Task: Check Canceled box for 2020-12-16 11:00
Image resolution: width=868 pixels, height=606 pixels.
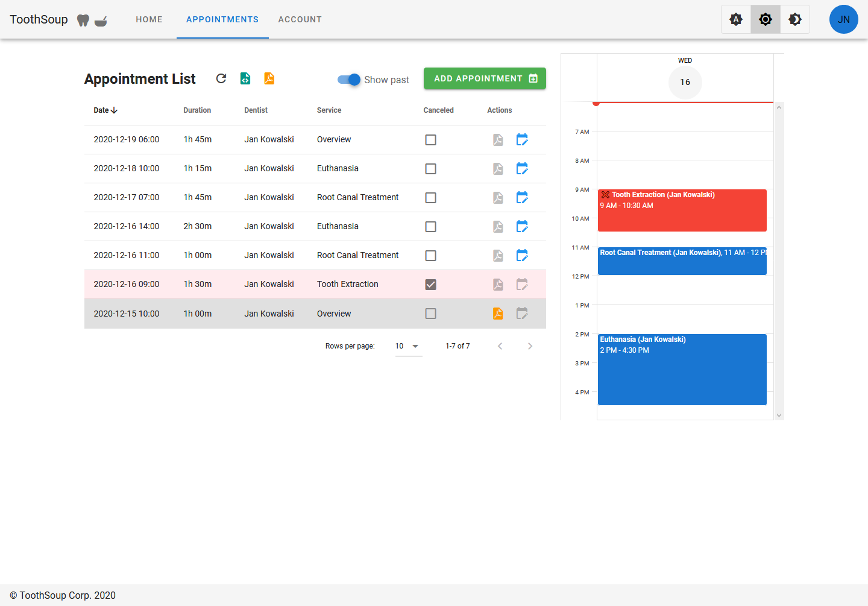Action: [x=430, y=256]
